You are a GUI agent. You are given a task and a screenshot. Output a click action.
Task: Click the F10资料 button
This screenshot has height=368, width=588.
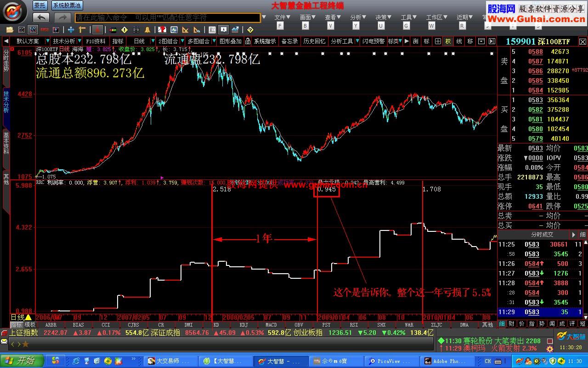pyautogui.click(x=96, y=41)
